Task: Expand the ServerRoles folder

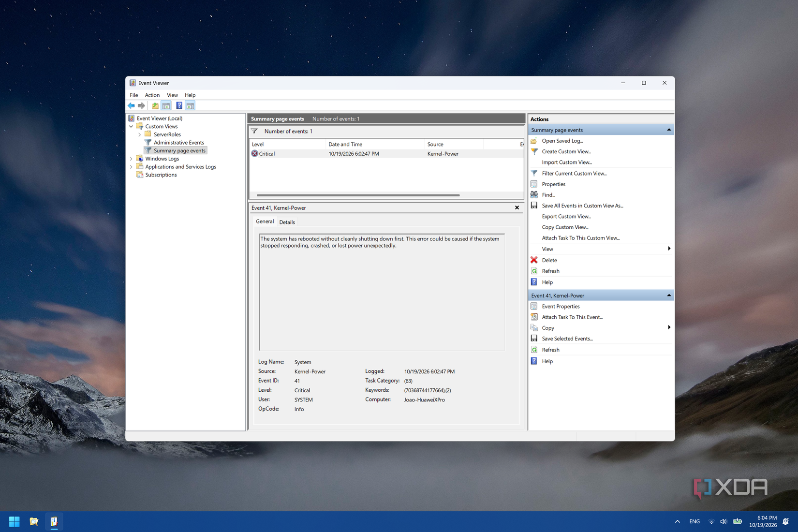Action: coord(140,134)
